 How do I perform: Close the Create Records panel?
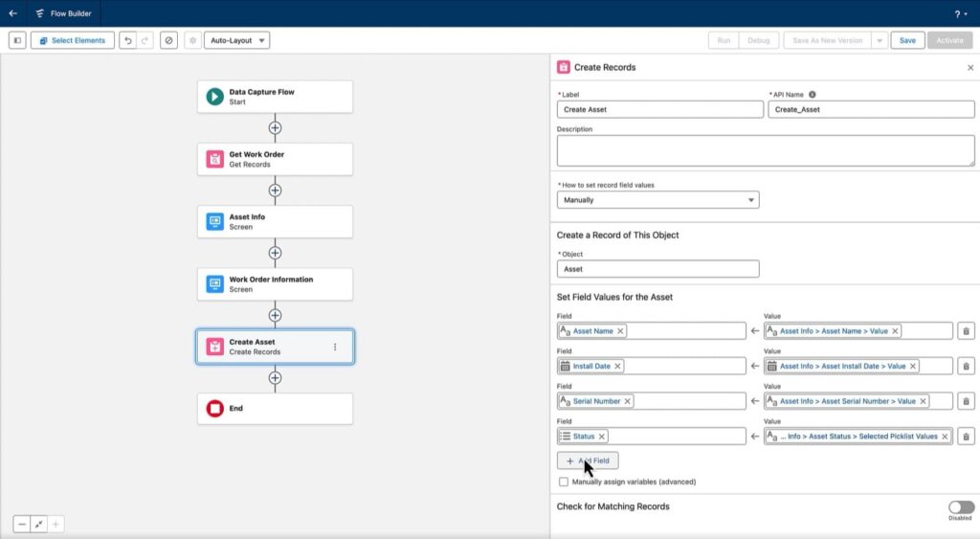point(970,68)
